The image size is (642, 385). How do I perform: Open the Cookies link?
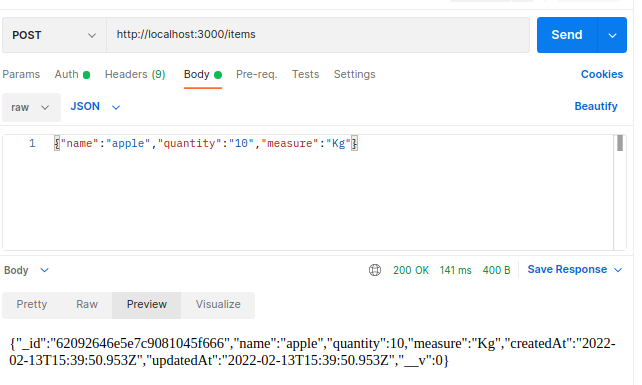click(602, 74)
